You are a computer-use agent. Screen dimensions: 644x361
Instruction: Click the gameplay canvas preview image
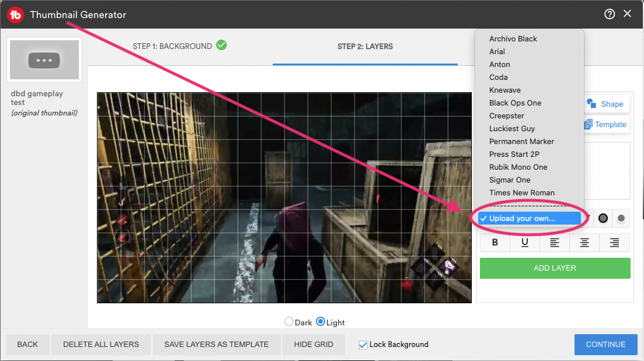click(x=284, y=197)
